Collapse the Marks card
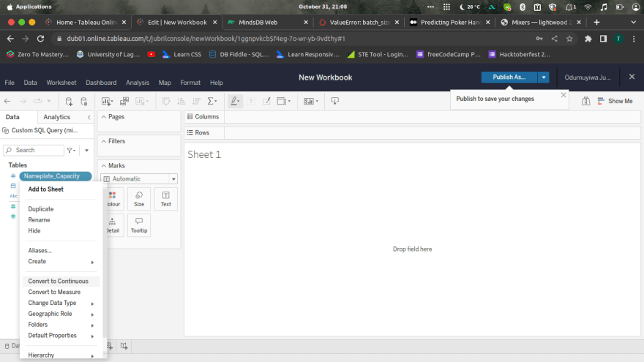The image size is (644, 362). pos(104,166)
